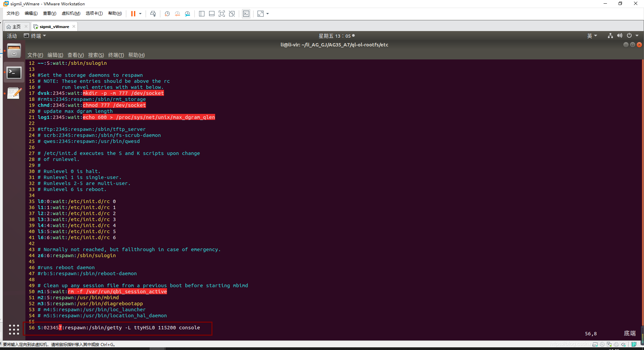This screenshot has height=350, width=644.
Task: Click line 51 m2:5:respawn:/usr/bin/mbimd
Action: tap(78, 298)
